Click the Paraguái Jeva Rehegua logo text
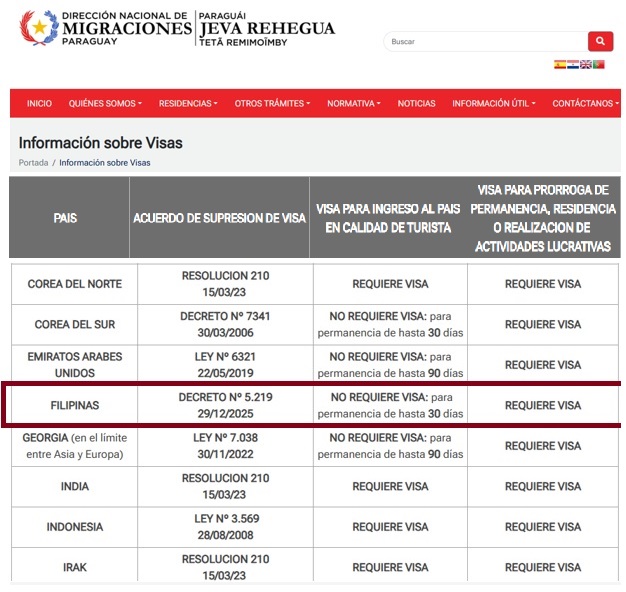The width and height of the screenshot is (626, 592). pos(266,29)
